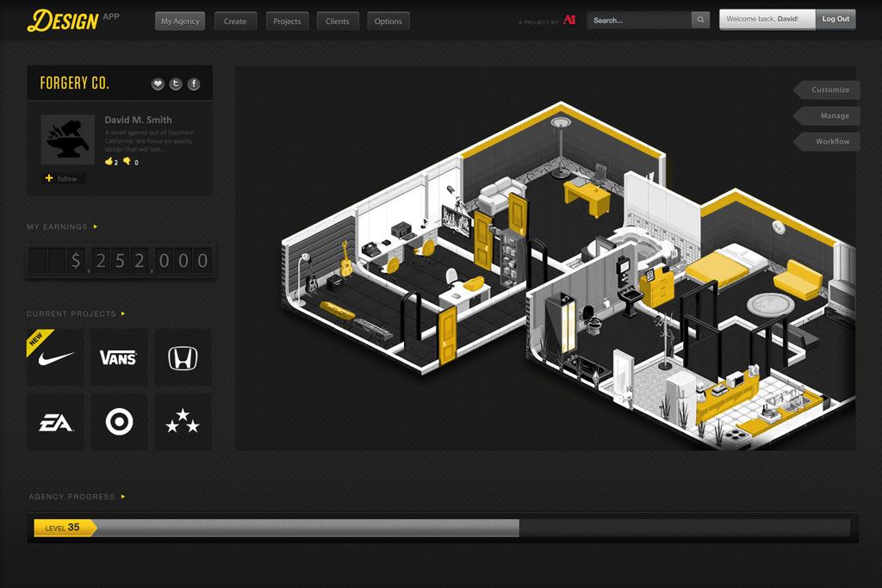
Task: Click the Facebook icon beside Forgery Co.
Action: click(194, 84)
